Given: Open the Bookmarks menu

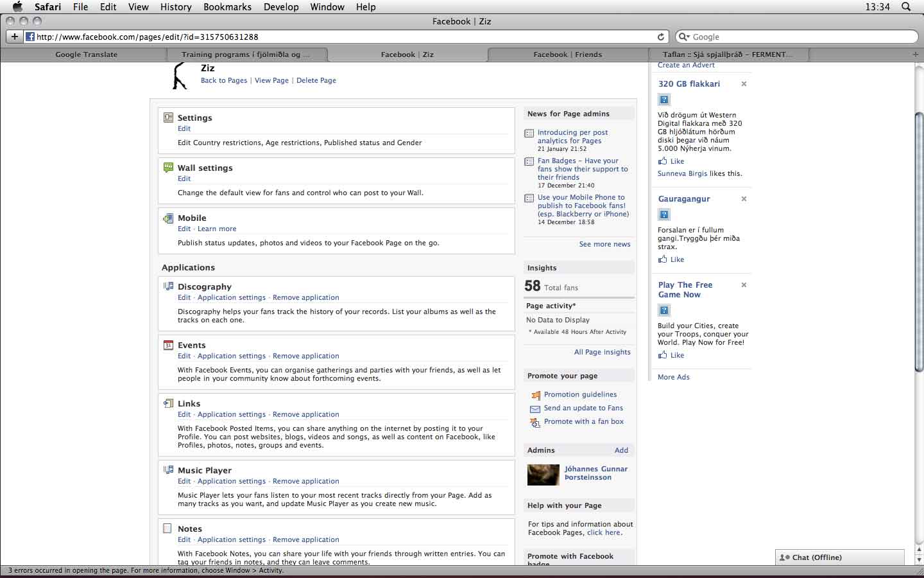Looking at the screenshot, I should point(228,6).
